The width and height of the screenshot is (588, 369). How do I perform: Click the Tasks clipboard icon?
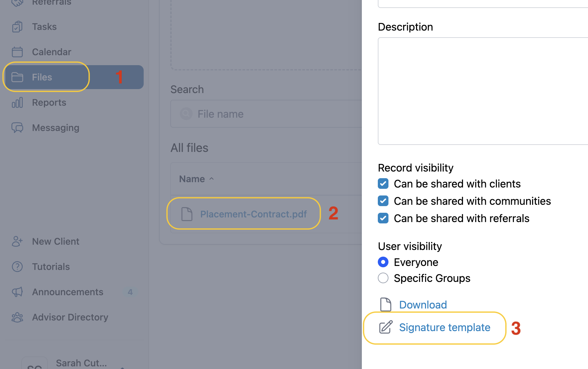17,27
